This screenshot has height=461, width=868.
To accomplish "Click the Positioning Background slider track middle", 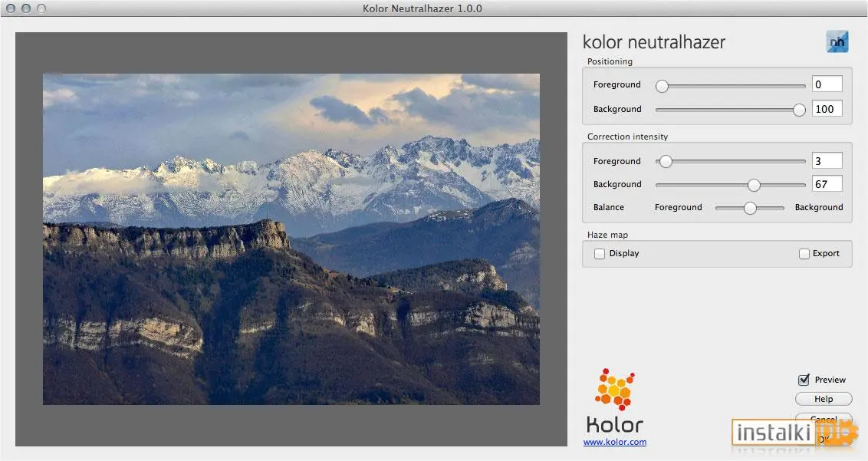I will (730, 110).
